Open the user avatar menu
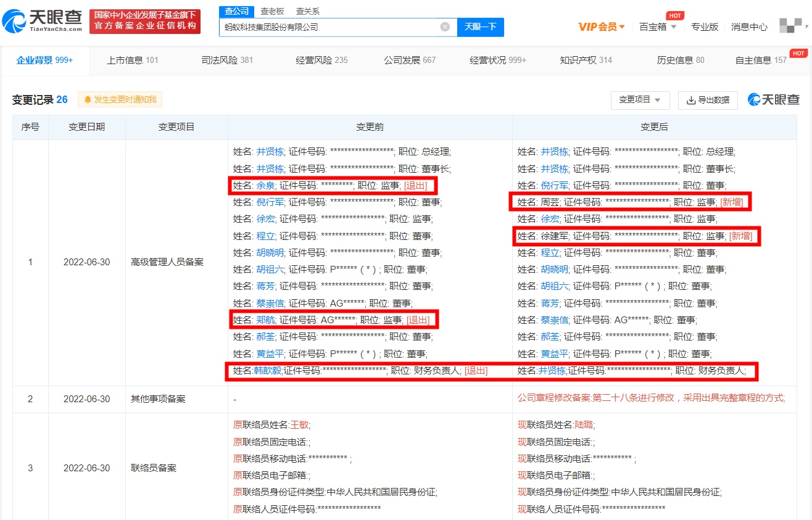812x520 pixels. 790,25
